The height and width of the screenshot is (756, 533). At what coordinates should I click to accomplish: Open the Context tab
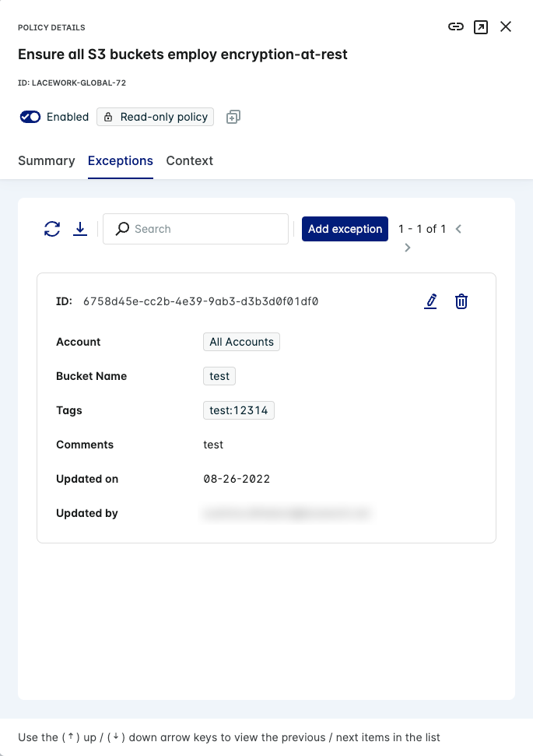coord(189,161)
